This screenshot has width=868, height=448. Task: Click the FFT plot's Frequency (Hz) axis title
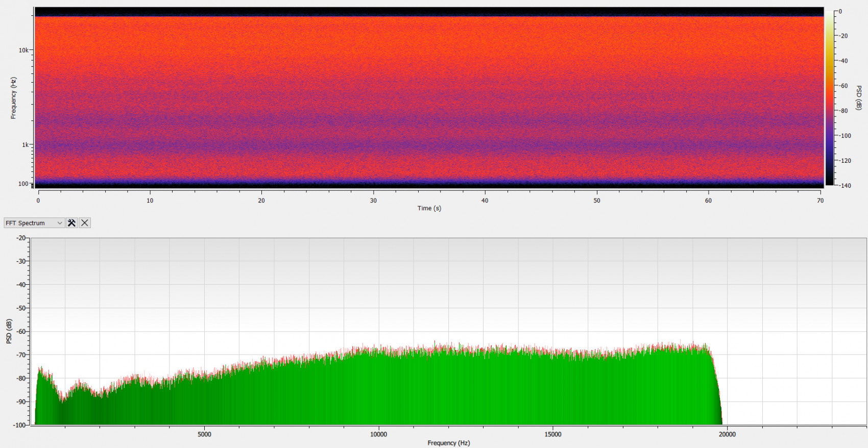pyautogui.click(x=448, y=443)
